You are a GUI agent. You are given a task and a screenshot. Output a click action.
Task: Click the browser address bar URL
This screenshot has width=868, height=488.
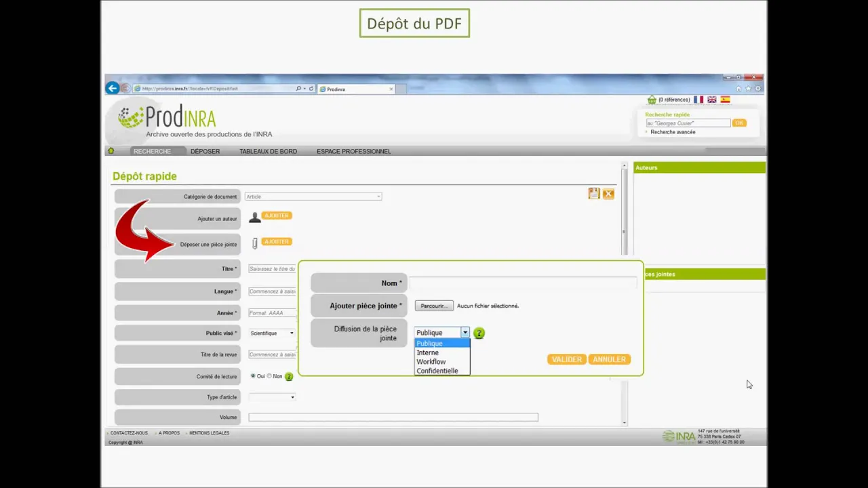[214, 89]
